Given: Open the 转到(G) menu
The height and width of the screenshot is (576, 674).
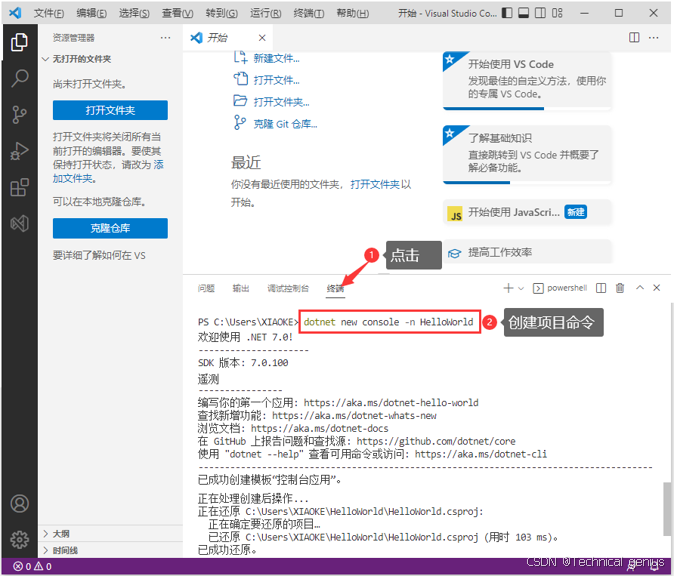Looking at the screenshot, I should click(x=221, y=13).
